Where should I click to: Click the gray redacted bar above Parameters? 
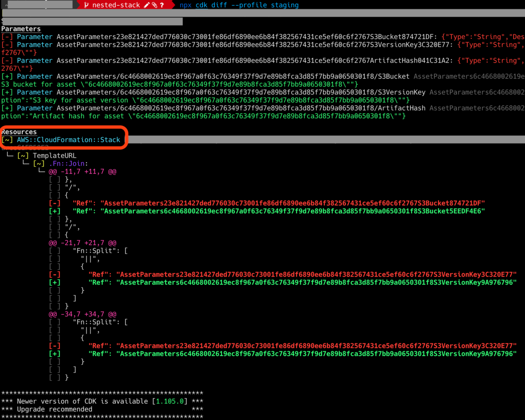click(92, 21)
